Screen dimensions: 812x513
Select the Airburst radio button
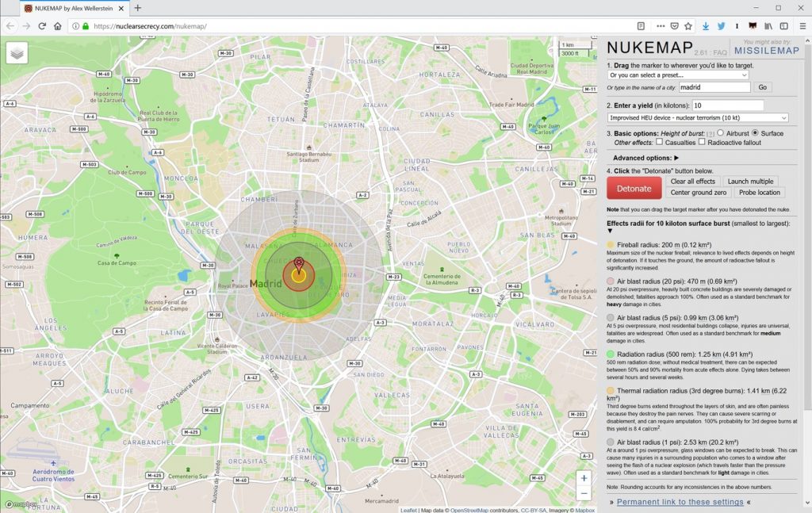pyautogui.click(x=720, y=133)
